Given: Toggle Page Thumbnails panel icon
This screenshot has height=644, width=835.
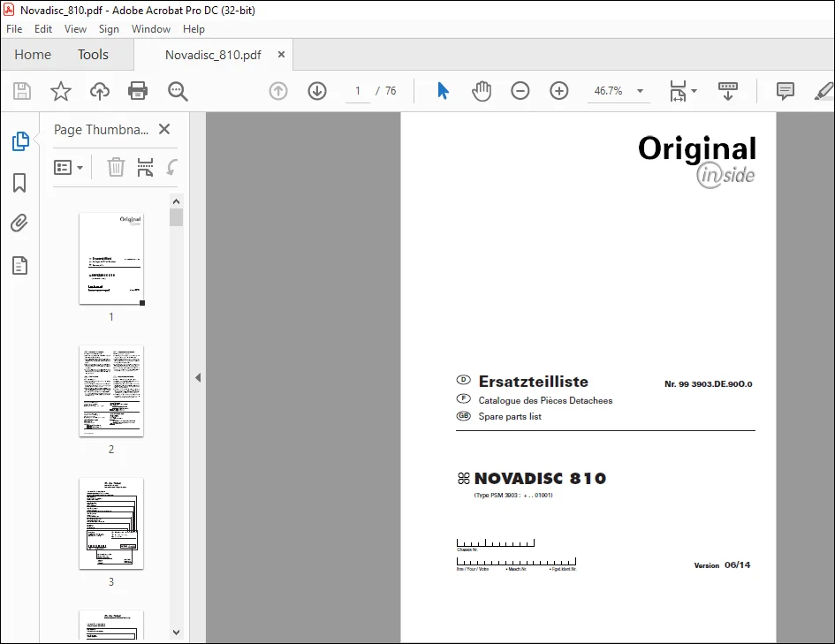Looking at the screenshot, I should point(20,141).
